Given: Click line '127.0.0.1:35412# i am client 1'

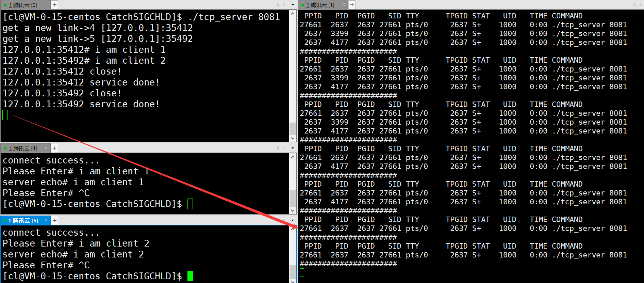Looking at the screenshot, I should tap(84, 50).
